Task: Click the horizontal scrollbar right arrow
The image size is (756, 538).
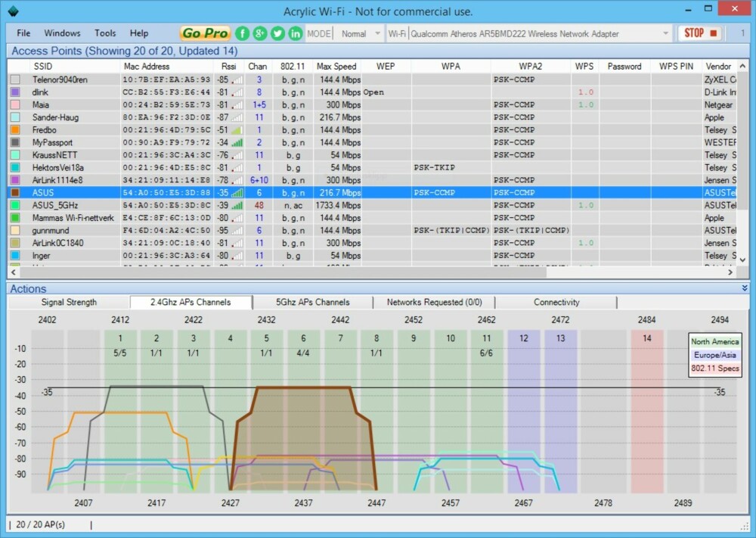Action: pyautogui.click(x=730, y=272)
